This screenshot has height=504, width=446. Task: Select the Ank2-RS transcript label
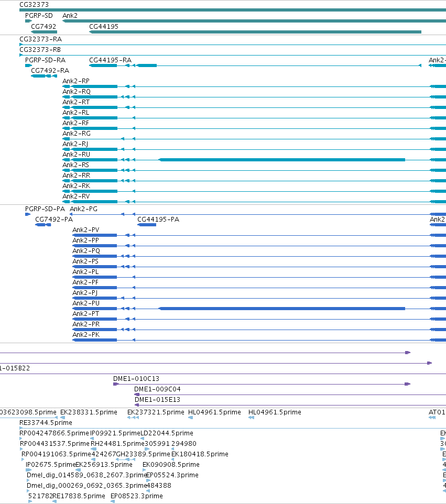[75, 165]
